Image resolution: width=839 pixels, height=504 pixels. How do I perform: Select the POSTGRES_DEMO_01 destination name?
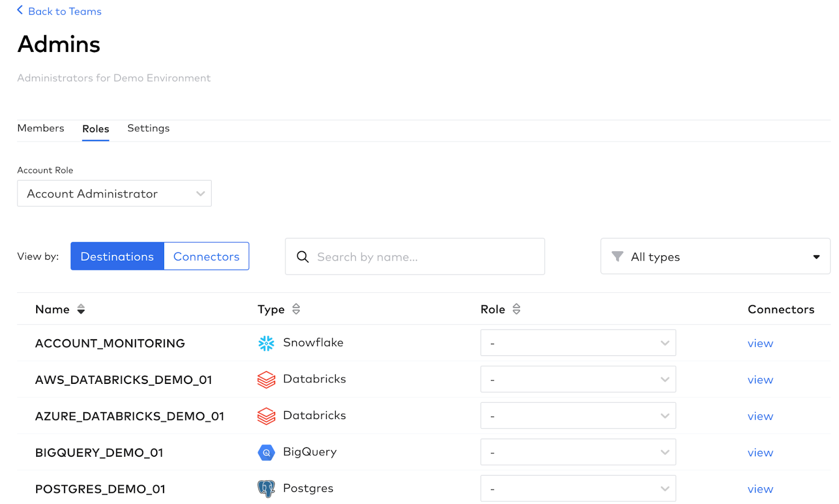point(100,489)
